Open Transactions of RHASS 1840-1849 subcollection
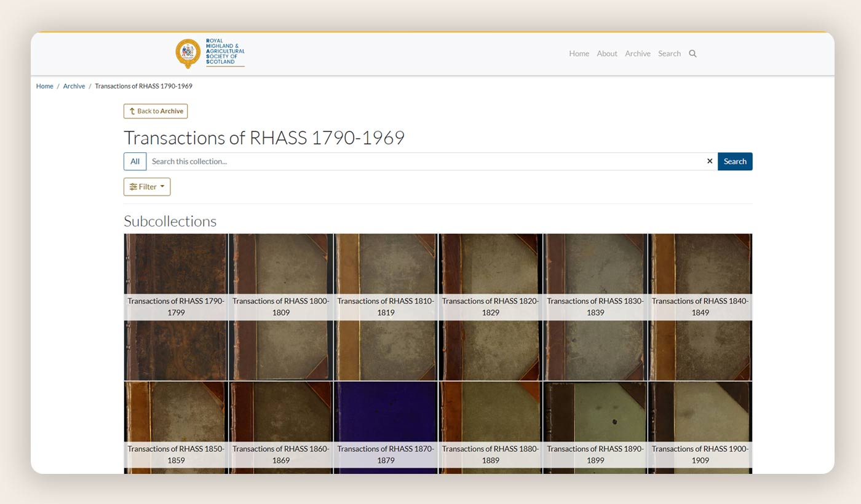The width and height of the screenshot is (861, 504). pos(700,307)
